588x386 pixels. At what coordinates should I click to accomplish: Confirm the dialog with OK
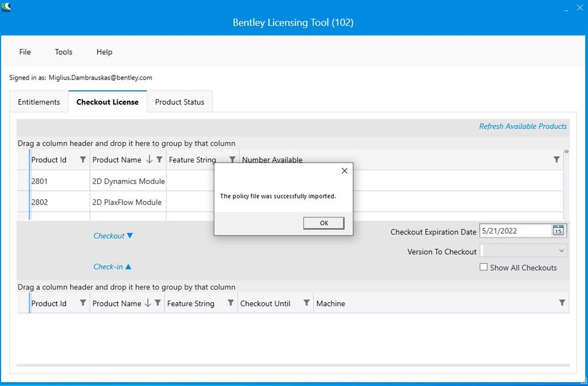point(324,223)
